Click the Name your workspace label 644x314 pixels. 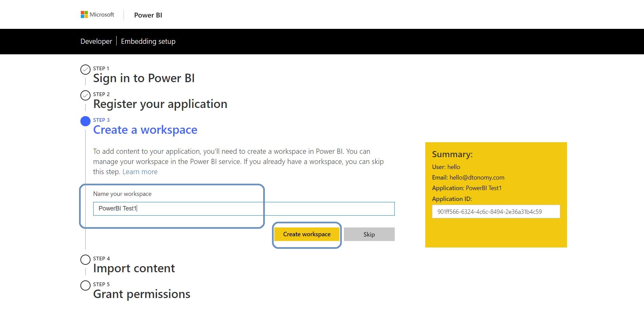[x=122, y=194]
